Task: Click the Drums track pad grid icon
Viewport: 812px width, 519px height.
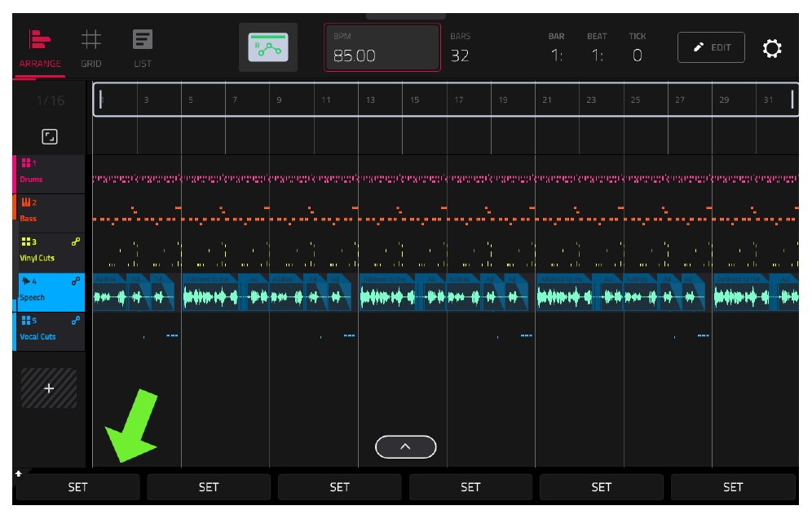Action: point(25,163)
